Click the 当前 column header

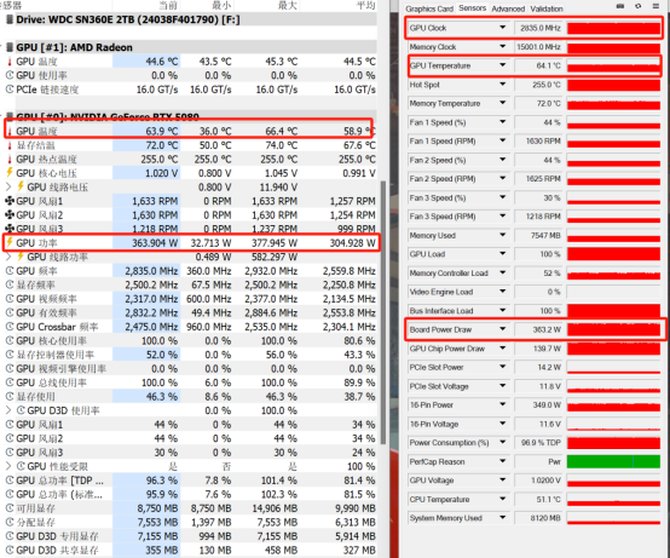pos(168,5)
